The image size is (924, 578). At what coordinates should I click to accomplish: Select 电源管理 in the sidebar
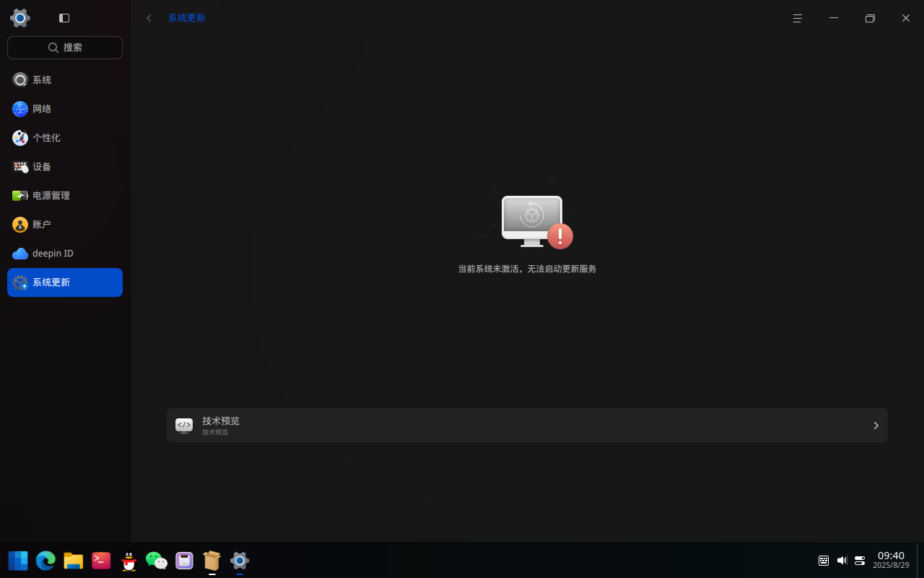pyautogui.click(x=65, y=196)
